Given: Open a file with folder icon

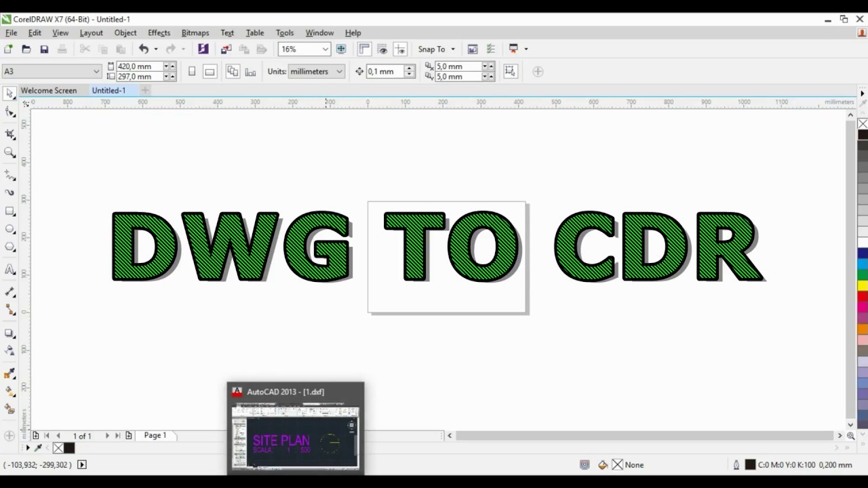Looking at the screenshot, I should pos(26,49).
